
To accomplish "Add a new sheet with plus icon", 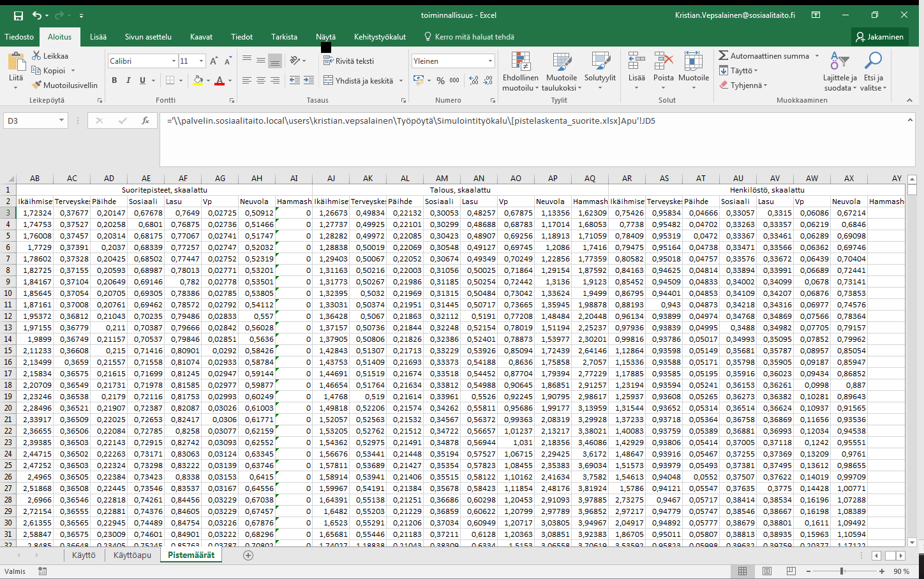I will point(248,555).
